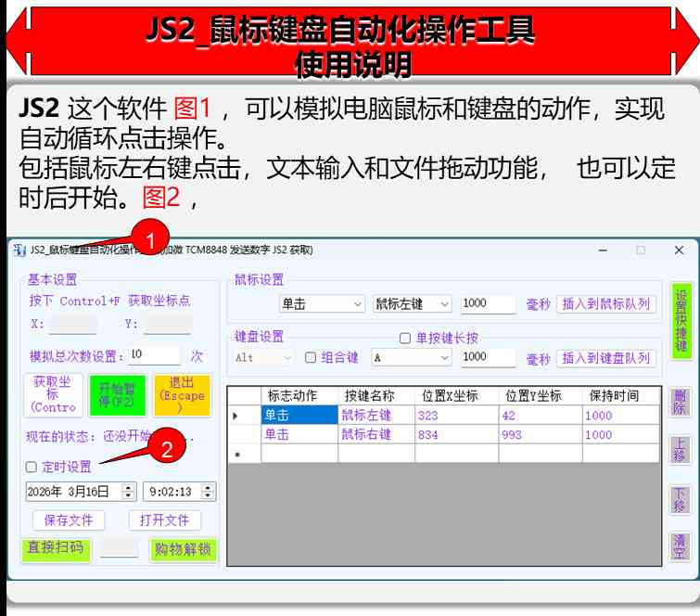The image size is (700, 616).
Task: Click the 打开文件 button
Action: (164, 520)
